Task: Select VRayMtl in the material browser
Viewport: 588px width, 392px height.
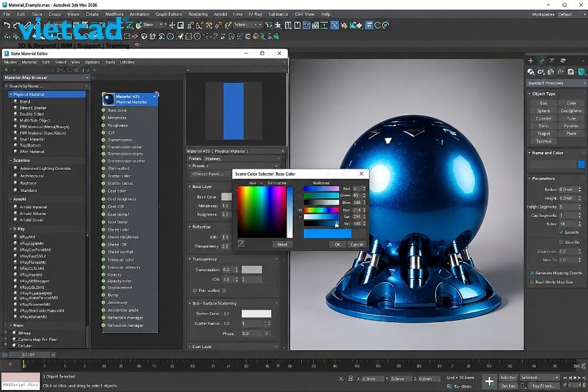Action: (27, 237)
